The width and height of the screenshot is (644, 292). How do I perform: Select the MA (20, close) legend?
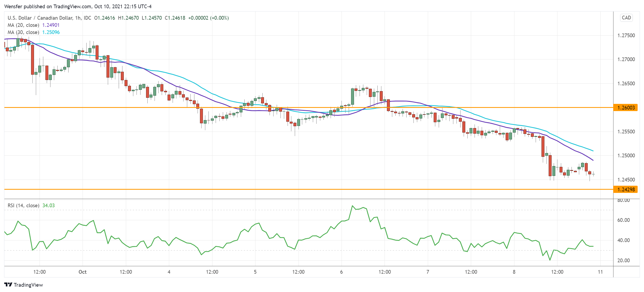point(23,25)
